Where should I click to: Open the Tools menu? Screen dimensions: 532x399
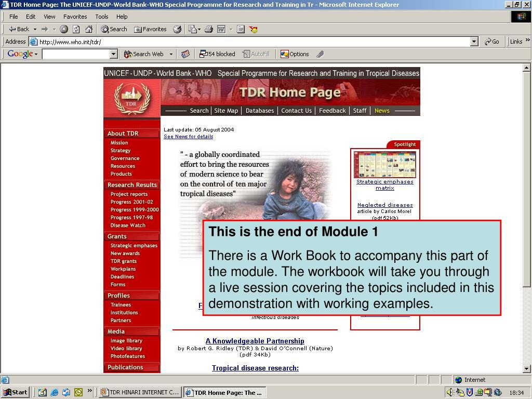tap(101, 17)
